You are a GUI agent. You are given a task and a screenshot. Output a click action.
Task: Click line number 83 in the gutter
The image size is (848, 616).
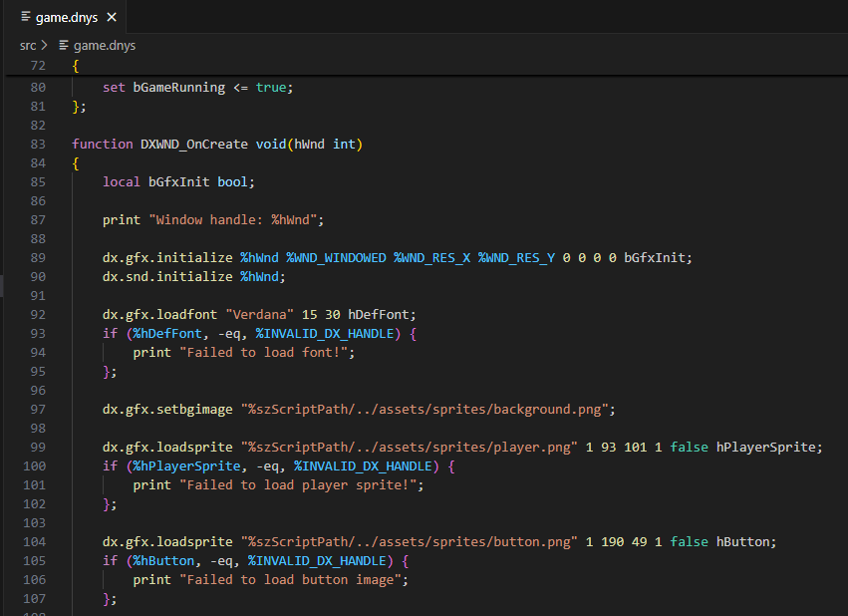pyautogui.click(x=39, y=145)
